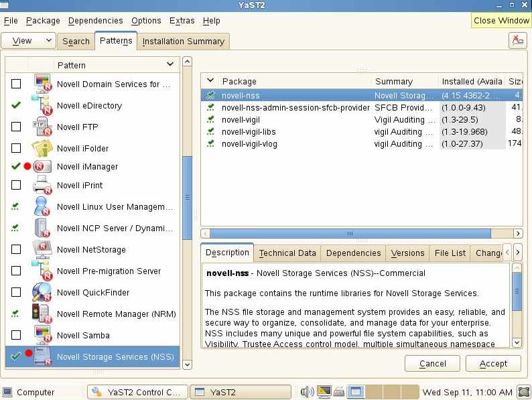532x400 pixels.
Task: Click the pattern list scroll-down arrow
Action: [187, 364]
